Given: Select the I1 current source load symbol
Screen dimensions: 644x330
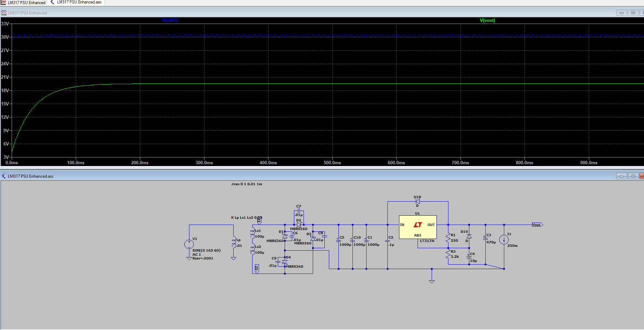Looking at the screenshot, I should [504, 240].
